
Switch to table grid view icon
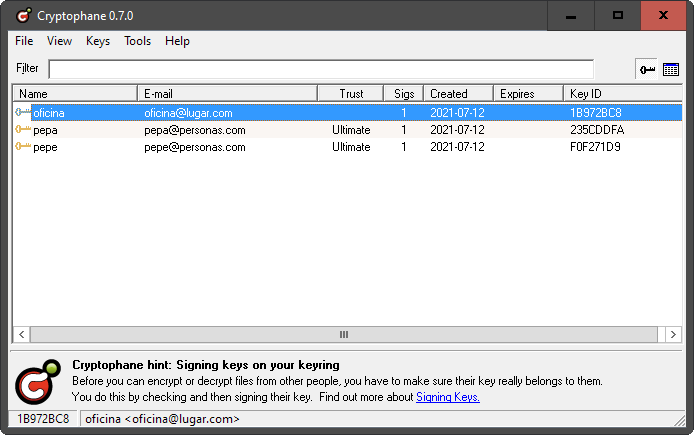pyautogui.click(x=671, y=69)
